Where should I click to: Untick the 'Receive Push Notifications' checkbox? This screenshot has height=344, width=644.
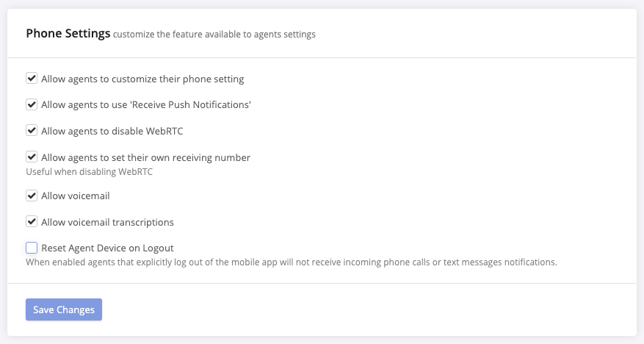point(32,104)
